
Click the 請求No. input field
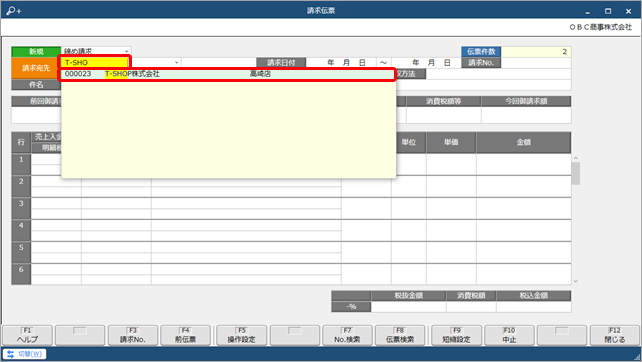tap(536, 63)
